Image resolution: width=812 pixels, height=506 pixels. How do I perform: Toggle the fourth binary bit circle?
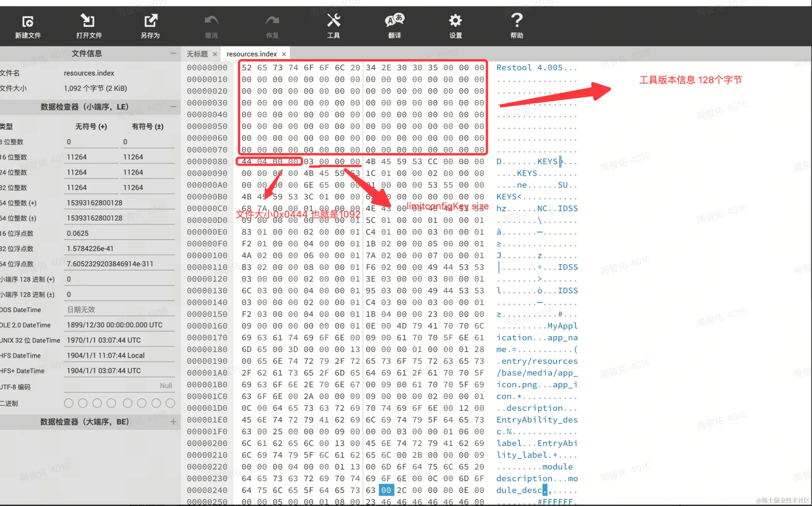pos(111,403)
